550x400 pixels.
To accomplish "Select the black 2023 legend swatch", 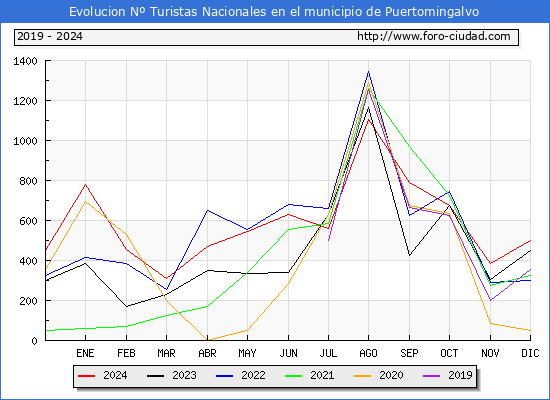I will coord(155,376).
